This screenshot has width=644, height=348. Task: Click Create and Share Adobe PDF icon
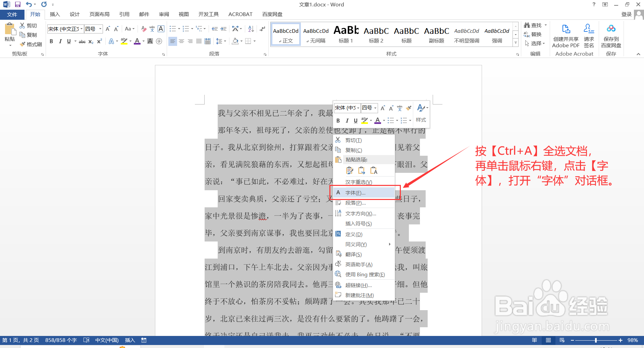click(x=566, y=36)
